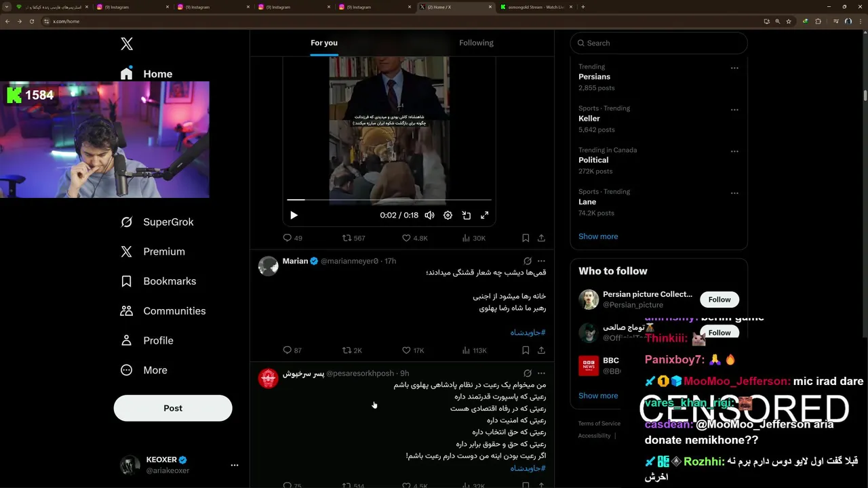The image size is (868, 488).
Task: Open Terms of Service link
Action: [x=599, y=424]
